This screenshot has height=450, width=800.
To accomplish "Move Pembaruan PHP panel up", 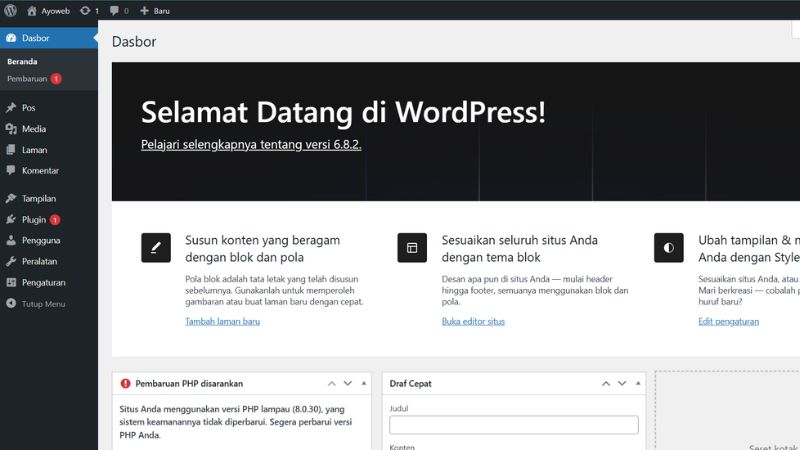I will 331,383.
